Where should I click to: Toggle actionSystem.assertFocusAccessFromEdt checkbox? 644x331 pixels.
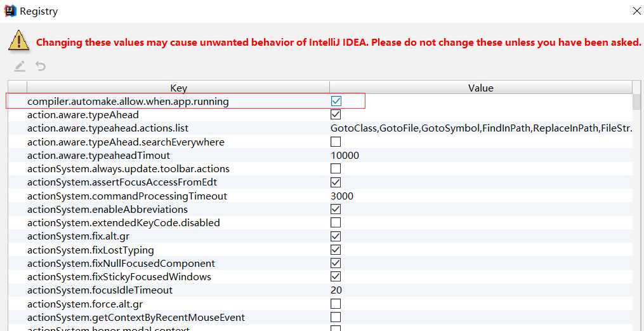tap(336, 182)
